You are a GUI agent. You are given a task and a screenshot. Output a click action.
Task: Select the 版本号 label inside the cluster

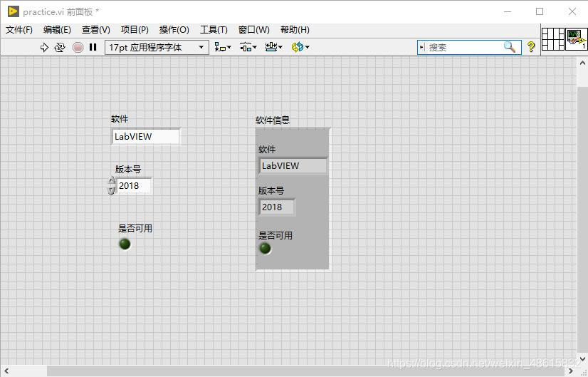tap(271, 191)
